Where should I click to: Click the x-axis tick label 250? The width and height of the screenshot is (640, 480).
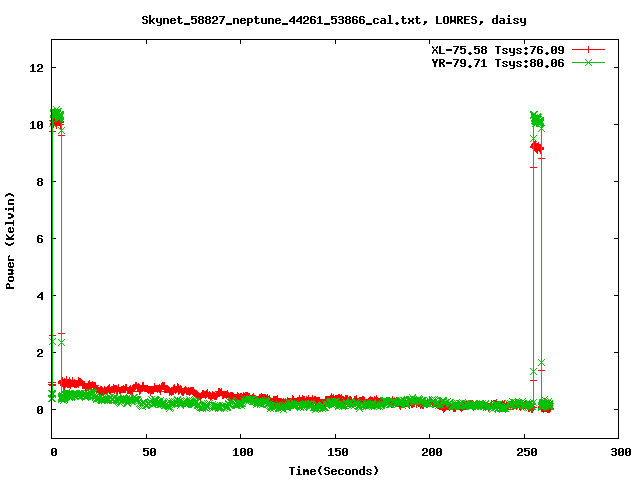(527, 452)
